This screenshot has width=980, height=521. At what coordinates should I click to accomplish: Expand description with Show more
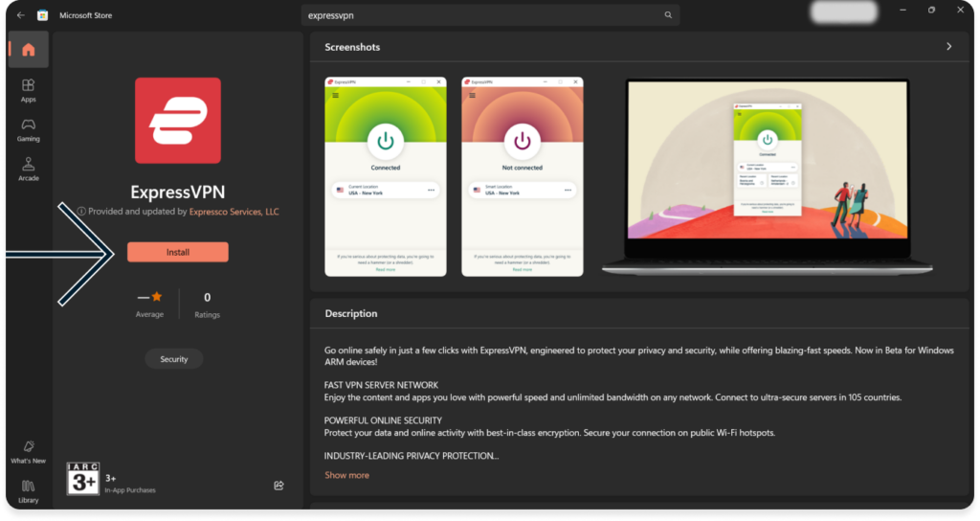(x=346, y=475)
